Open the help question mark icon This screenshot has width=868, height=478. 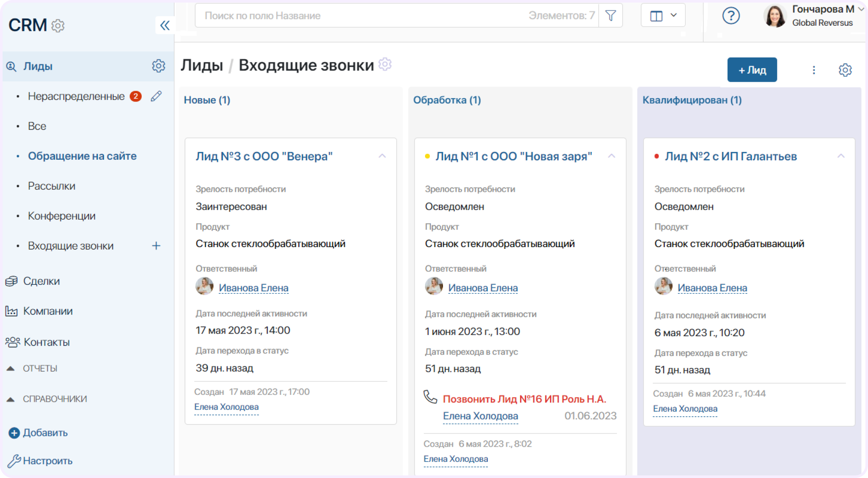tap(731, 16)
